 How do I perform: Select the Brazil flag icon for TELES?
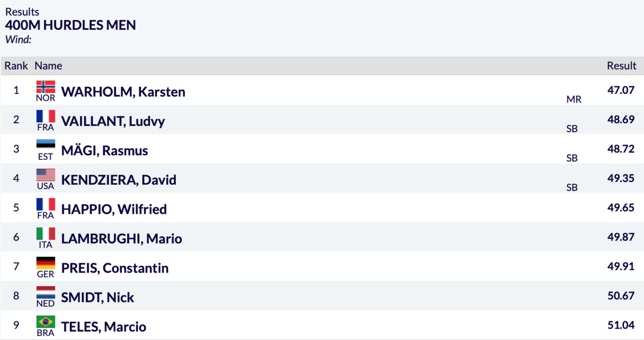pyautogui.click(x=45, y=322)
